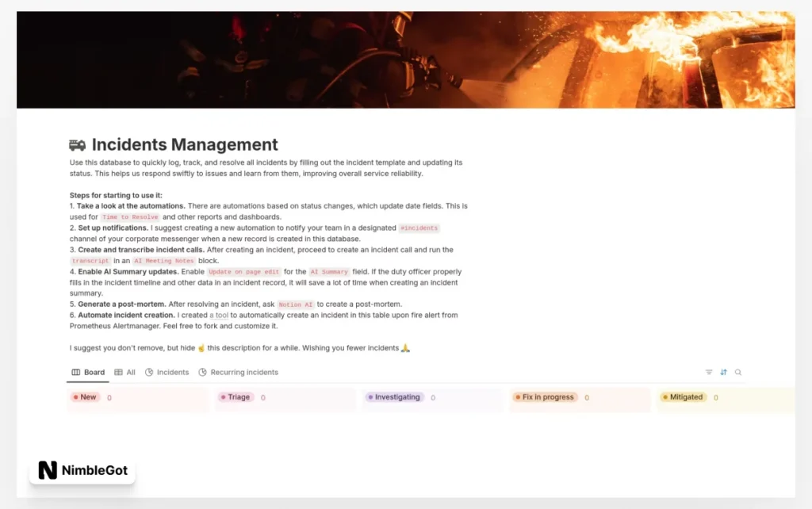Click 'Create and transcribe incident calls.' text
The image size is (812, 509).
(141, 250)
